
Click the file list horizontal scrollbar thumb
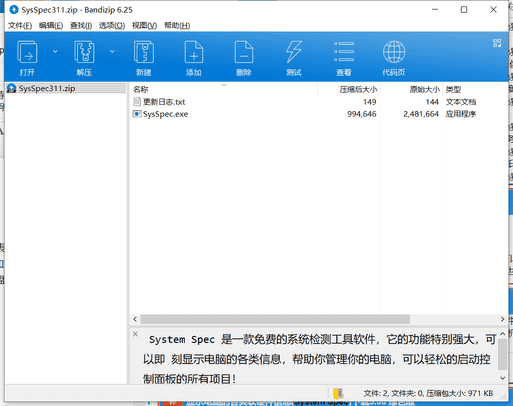(x=275, y=319)
